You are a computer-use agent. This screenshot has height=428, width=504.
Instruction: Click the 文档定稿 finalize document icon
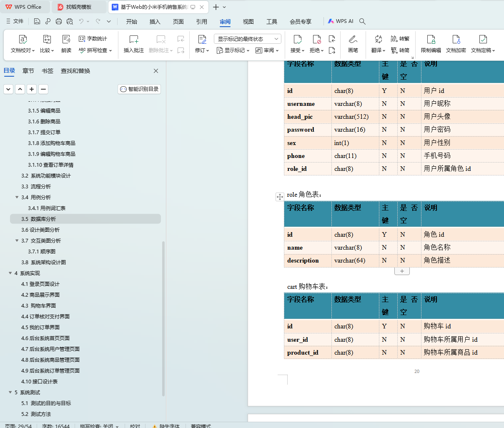483,39
